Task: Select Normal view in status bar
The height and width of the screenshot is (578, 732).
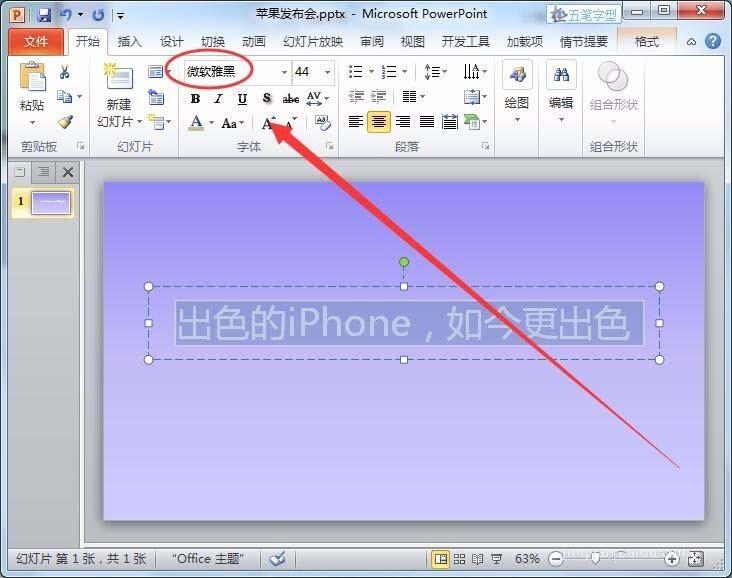Action: point(440,559)
